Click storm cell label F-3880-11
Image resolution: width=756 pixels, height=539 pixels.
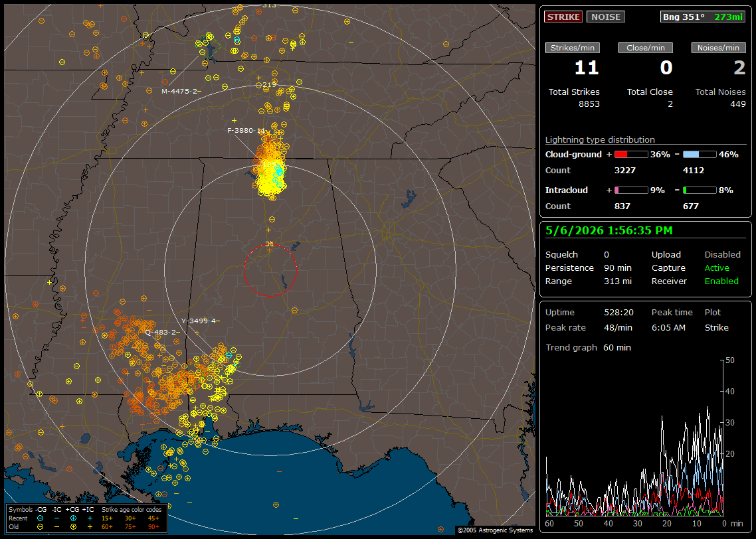246,131
